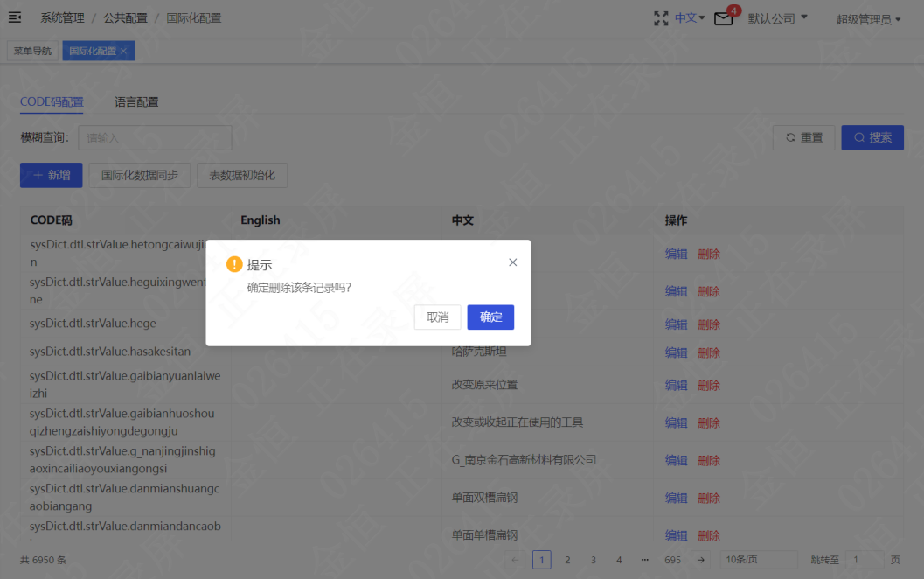Viewport: 924px width, 579px height.
Task: Switch to the 语言配置 tab
Action: tap(136, 102)
